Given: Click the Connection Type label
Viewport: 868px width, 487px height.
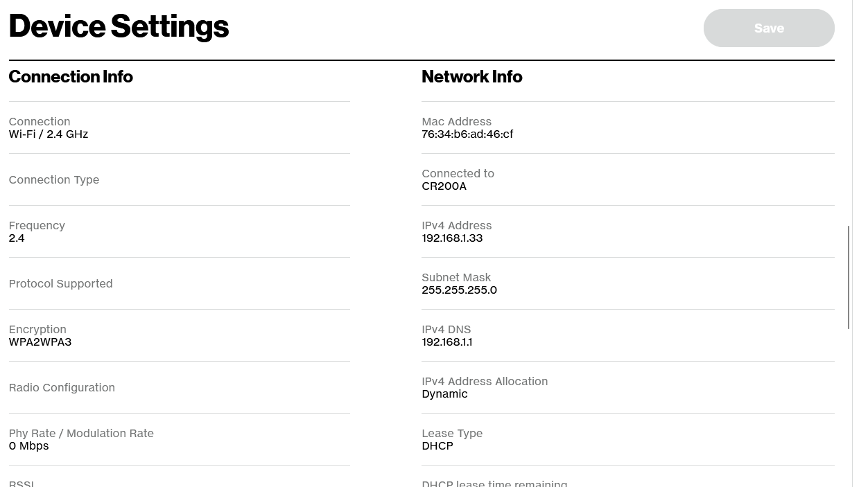Looking at the screenshot, I should (x=53, y=179).
